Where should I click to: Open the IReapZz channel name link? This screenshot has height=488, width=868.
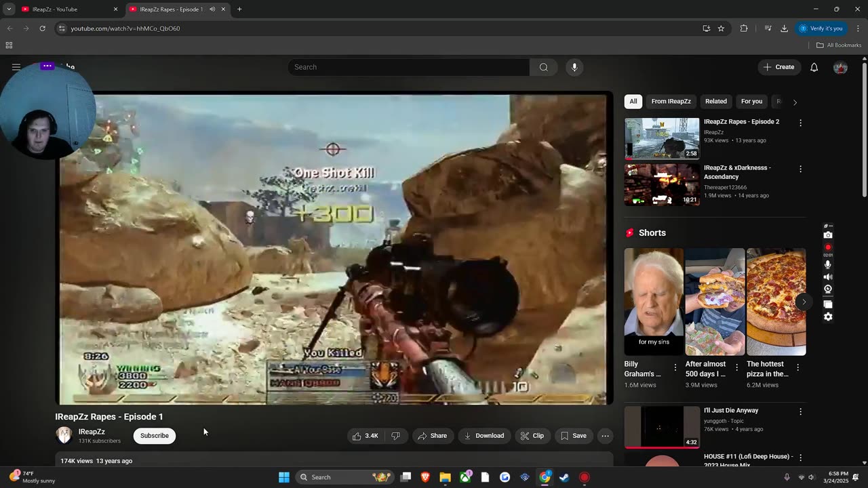(x=92, y=432)
